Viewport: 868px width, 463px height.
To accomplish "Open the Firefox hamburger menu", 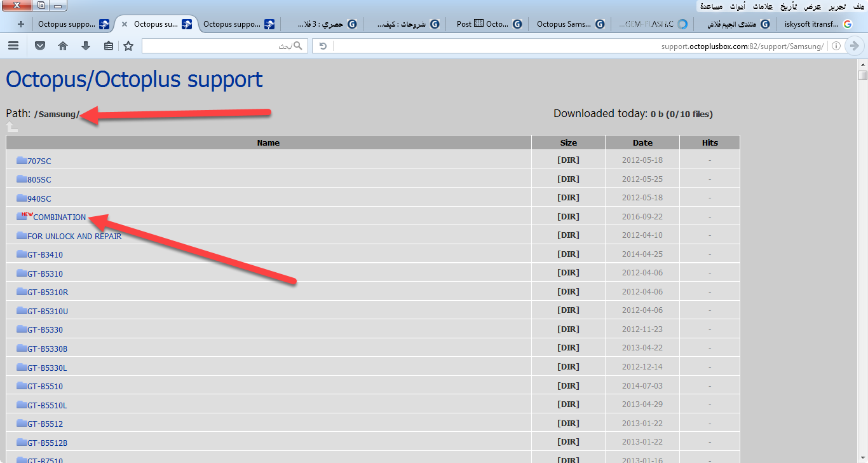I will 13,46.
